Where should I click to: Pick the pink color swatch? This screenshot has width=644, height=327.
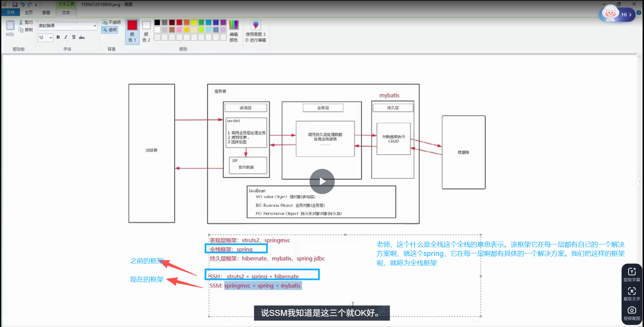click(179, 30)
